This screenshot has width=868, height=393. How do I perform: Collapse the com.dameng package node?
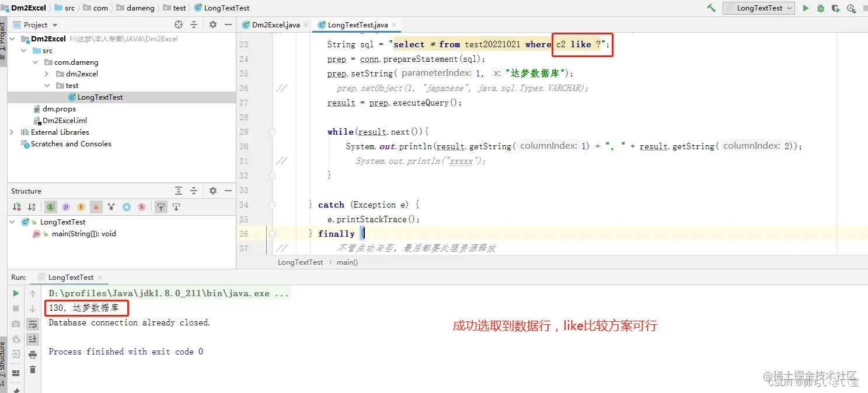point(36,62)
